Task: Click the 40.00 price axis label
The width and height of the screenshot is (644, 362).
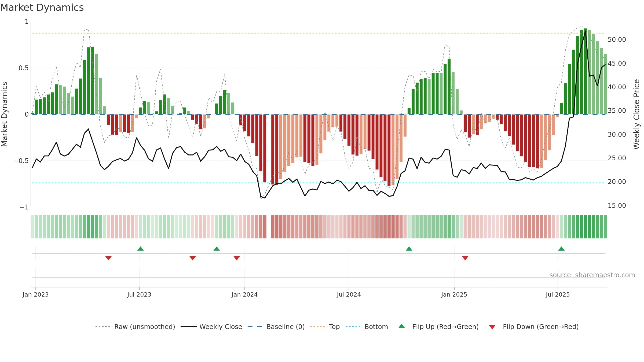Action: 617,87
